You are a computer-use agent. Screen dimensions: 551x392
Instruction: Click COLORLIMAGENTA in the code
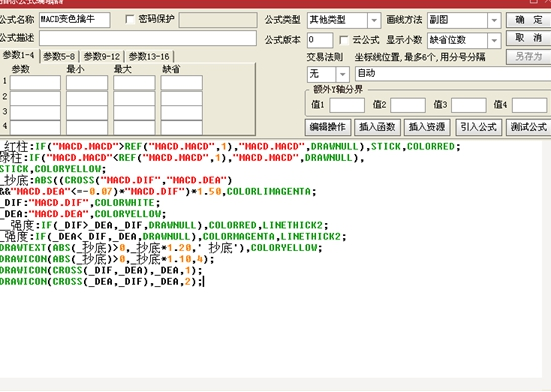click(269, 192)
